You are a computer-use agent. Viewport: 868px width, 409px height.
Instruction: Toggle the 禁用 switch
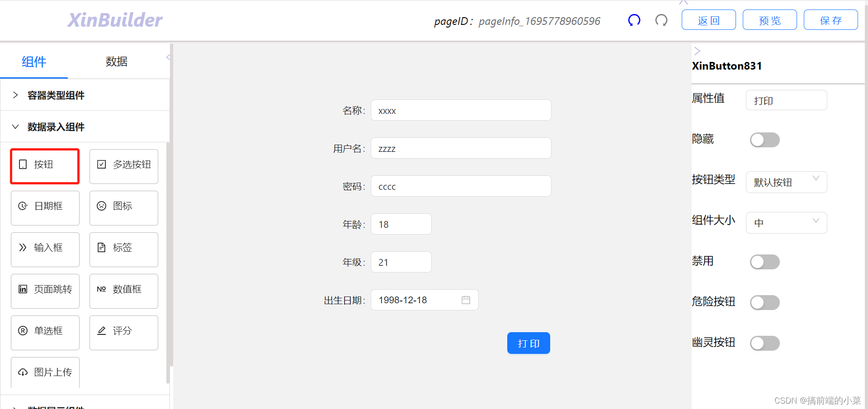coord(765,262)
